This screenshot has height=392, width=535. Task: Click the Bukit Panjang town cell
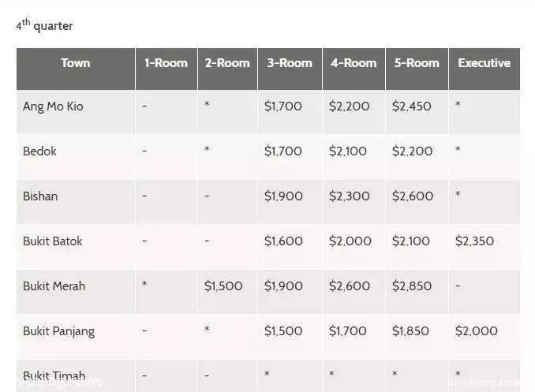tap(58, 331)
